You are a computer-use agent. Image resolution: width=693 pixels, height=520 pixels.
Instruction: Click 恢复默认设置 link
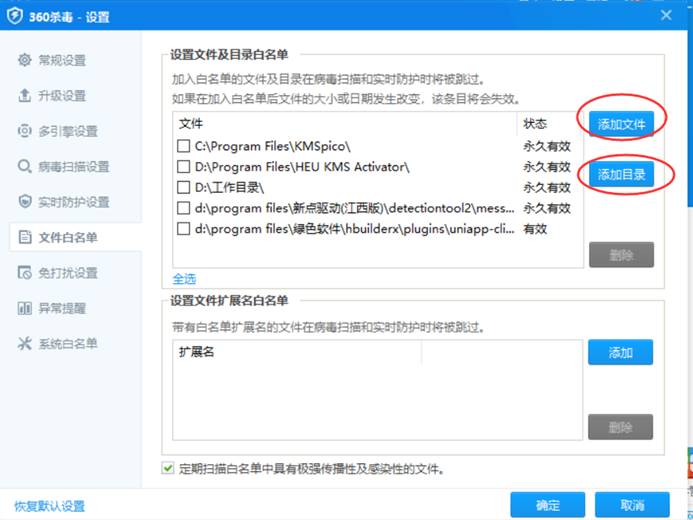[50, 506]
